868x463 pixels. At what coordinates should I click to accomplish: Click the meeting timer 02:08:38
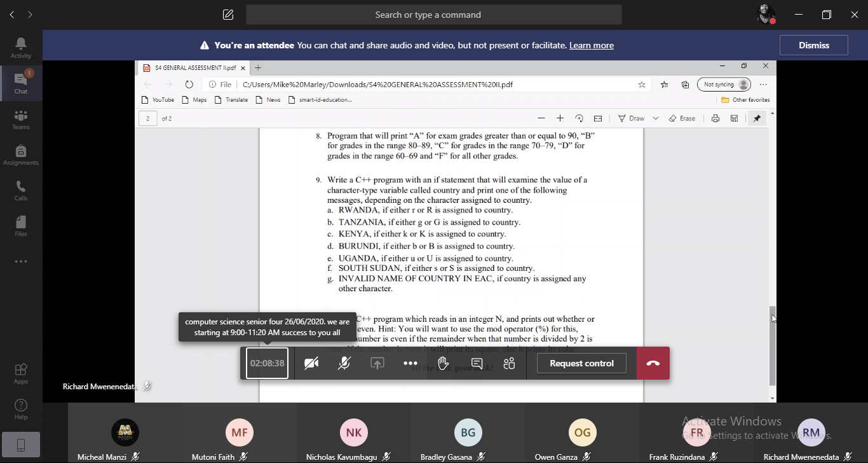coord(268,363)
